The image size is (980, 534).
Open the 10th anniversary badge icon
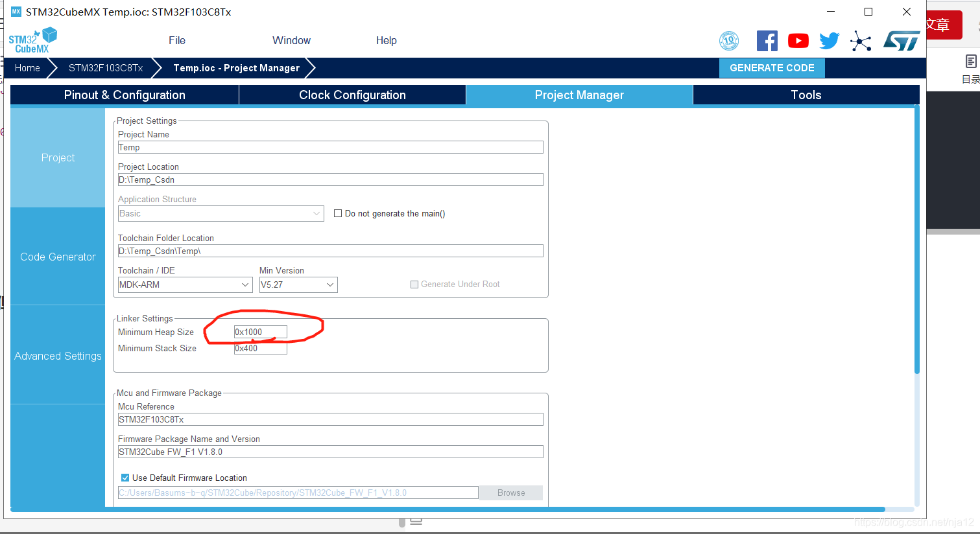click(729, 41)
